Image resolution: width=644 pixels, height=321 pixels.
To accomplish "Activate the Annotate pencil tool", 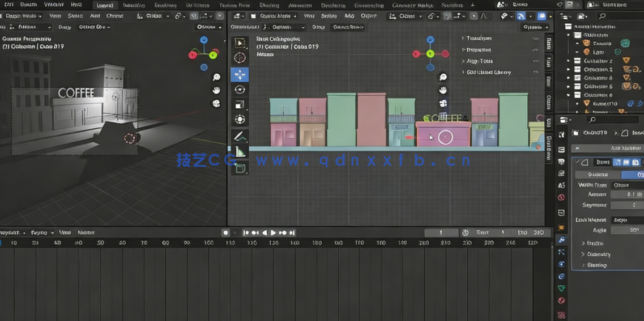I will [240, 136].
